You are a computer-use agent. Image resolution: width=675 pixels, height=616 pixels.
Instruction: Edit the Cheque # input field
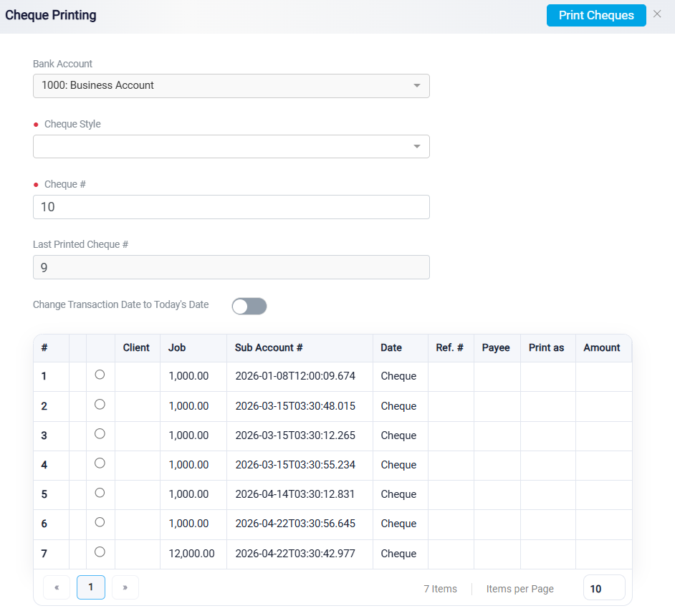[231, 207]
